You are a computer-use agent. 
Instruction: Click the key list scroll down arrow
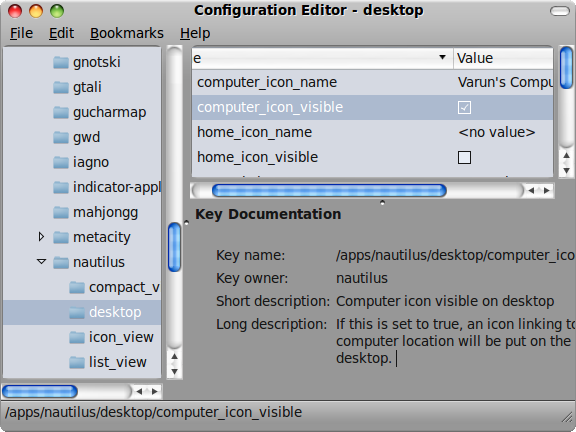click(x=566, y=171)
